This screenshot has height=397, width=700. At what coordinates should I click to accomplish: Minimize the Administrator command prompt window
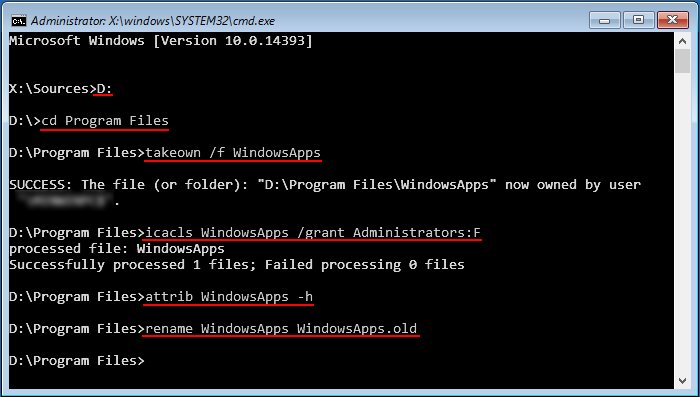[604, 20]
